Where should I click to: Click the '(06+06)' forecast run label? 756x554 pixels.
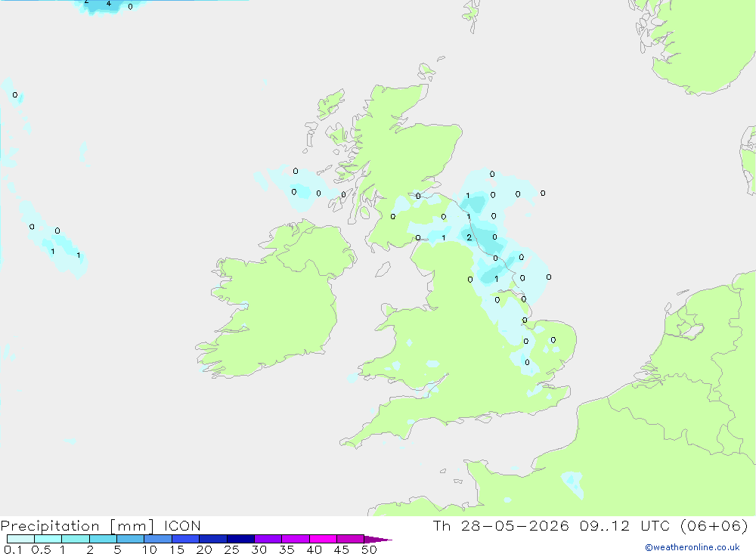coord(714,526)
